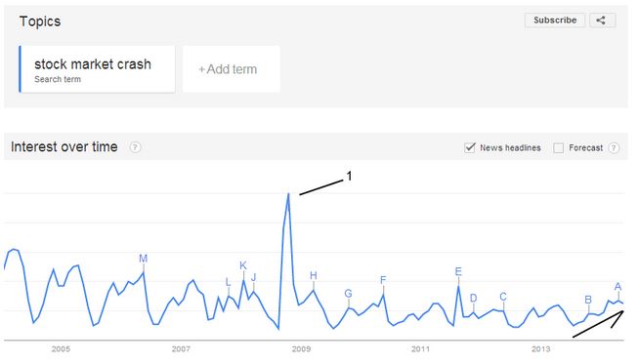This screenshot has width=639, height=364.
Task: Click news headline marker M
Action: click(x=143, y=259)
